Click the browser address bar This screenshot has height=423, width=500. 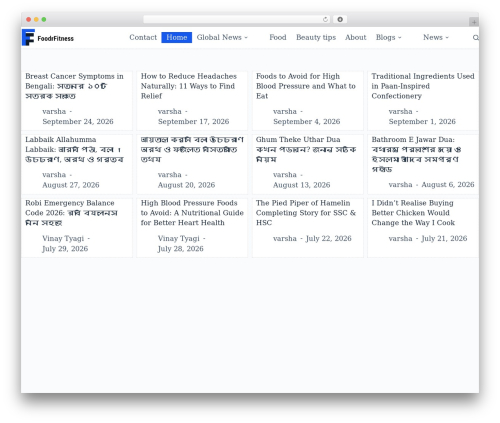pyautogui.click(x=237, y=20)
